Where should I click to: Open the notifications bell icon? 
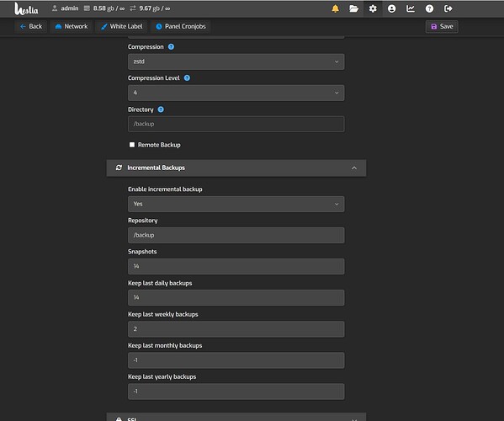click(x=335, y=8)
